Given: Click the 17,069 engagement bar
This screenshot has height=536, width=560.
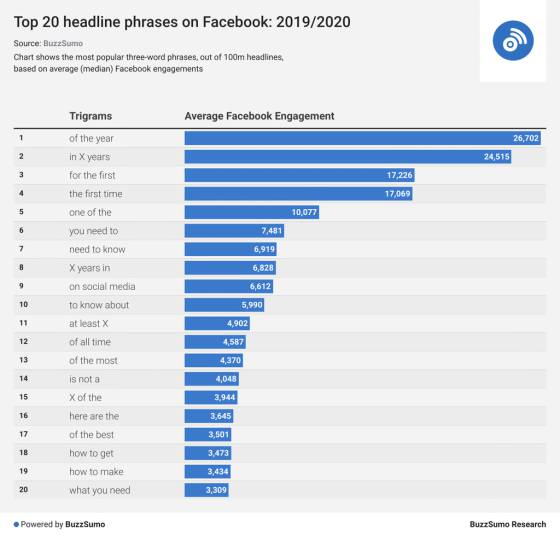Looking at the screenshot, I should pos(299,194).
